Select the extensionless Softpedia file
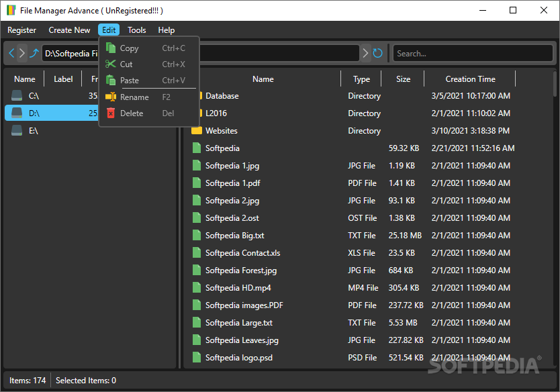The width and height of the screenshot is (560, 392). 222,148
